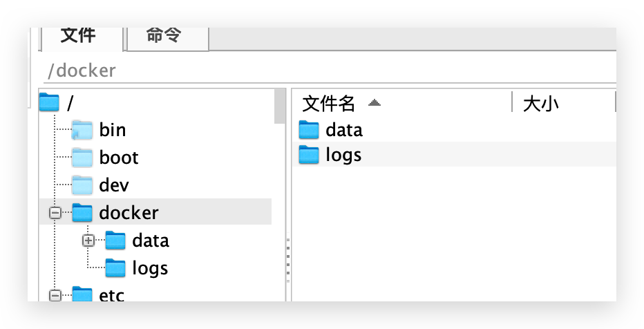Click the data folder icon in file list
The image size is (644, 329).
tap(309, 129)
